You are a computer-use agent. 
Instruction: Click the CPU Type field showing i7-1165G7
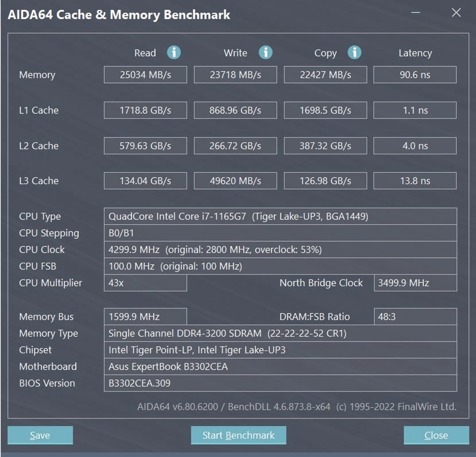(x=280, y=216)
